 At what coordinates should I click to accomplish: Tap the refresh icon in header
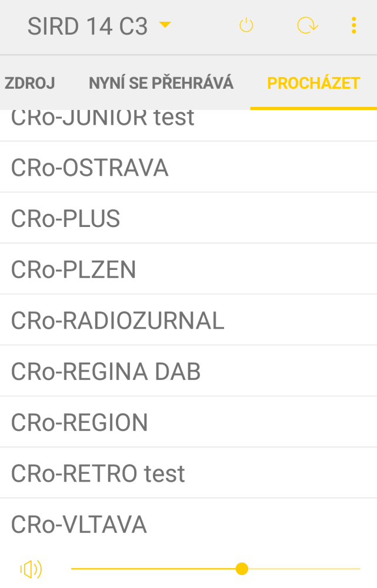[x=306, y=25]
